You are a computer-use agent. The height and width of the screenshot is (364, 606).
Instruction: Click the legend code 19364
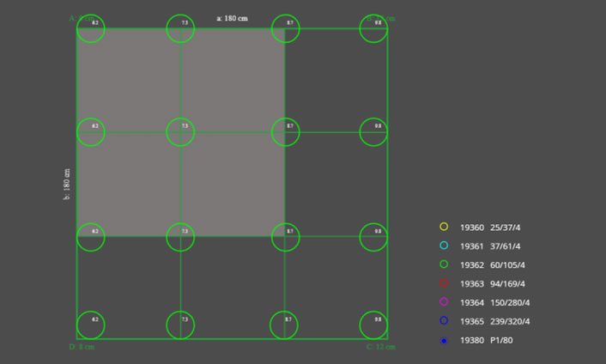[x=472, y=302]
